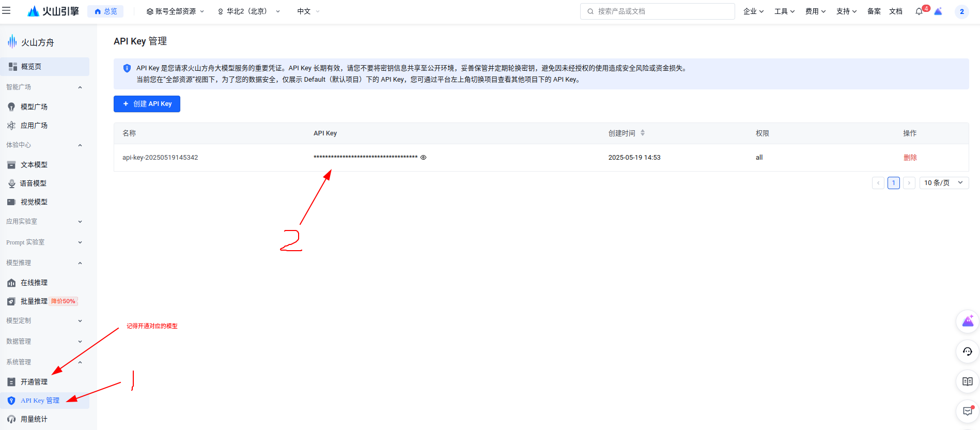Viewport: 980px width, 430px height.
Task: Open the 费用 menu
Action: [815, 11]
